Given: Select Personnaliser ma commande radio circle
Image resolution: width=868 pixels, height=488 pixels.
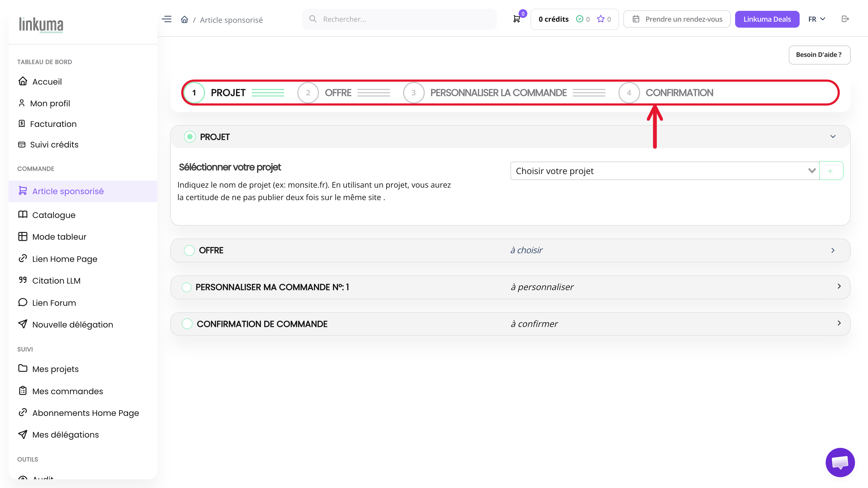Looking at the screenshot, I should (x=186, y=287).
